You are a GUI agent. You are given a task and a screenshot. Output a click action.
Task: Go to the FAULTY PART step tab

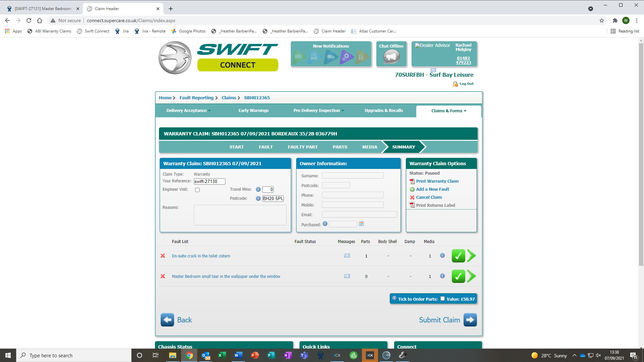303,147
